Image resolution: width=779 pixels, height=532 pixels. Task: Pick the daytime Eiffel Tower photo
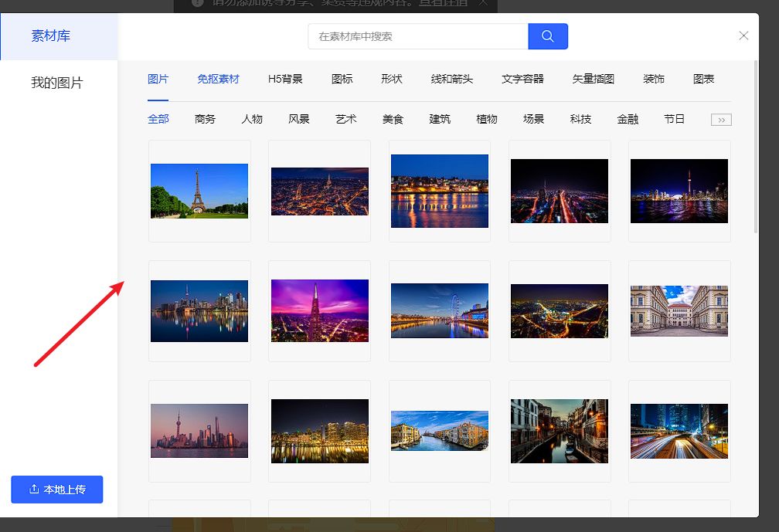(x=199, y=191)
